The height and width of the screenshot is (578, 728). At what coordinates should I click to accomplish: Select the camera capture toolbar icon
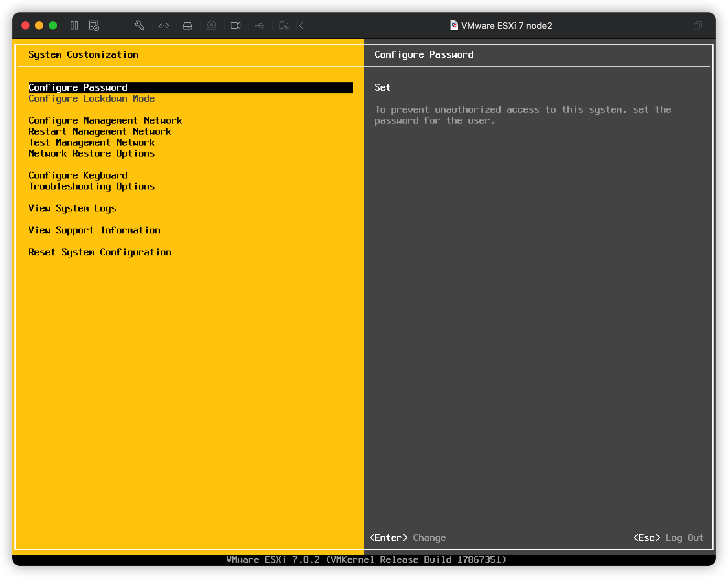pos(236,25)
